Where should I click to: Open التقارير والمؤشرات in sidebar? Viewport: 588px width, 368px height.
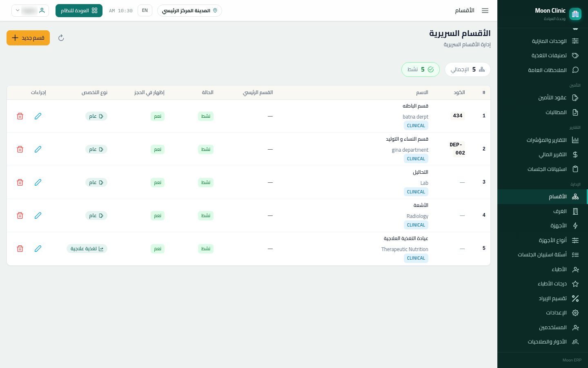(542, 140)
